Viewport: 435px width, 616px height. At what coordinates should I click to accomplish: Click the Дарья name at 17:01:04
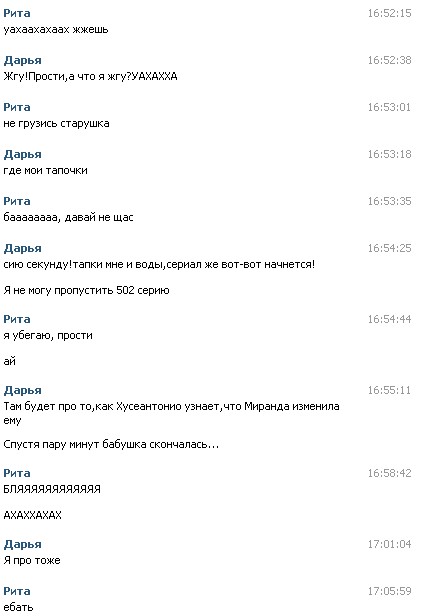(x=22, y=544)
